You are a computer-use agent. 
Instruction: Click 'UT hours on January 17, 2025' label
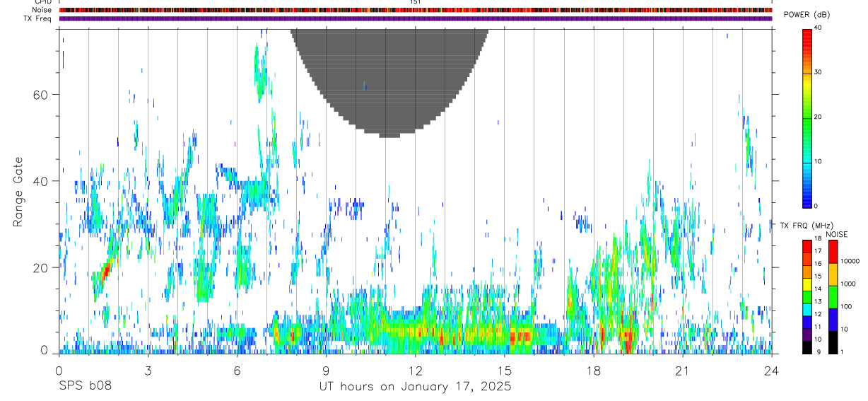click(415, 387)
